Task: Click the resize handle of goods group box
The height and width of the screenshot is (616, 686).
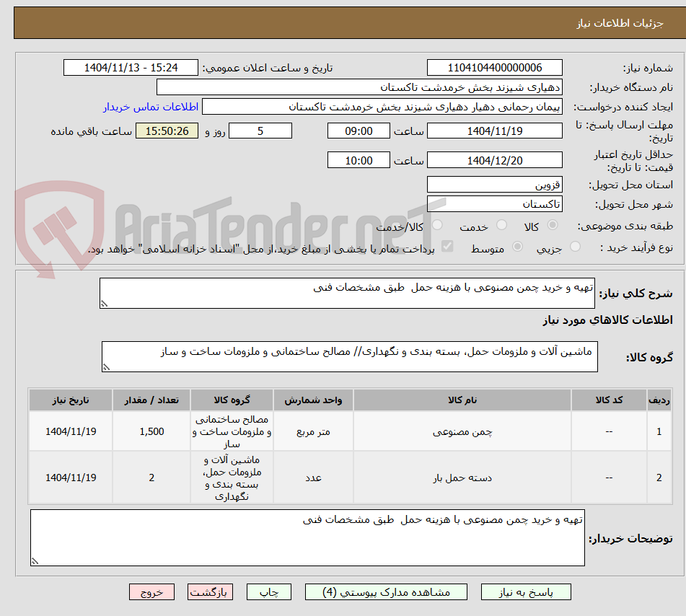Action: (x=106, y=367)
